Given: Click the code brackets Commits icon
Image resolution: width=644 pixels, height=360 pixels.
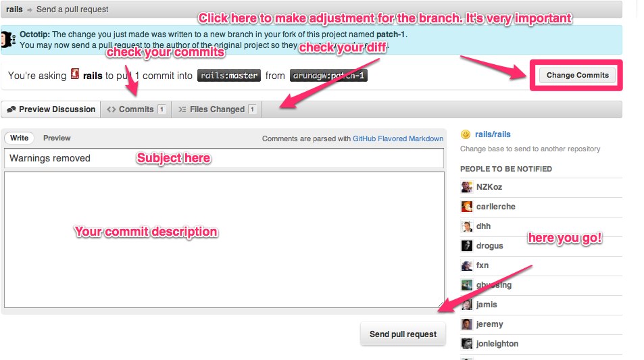Looking at the screenshot, I should coord(111,109).
